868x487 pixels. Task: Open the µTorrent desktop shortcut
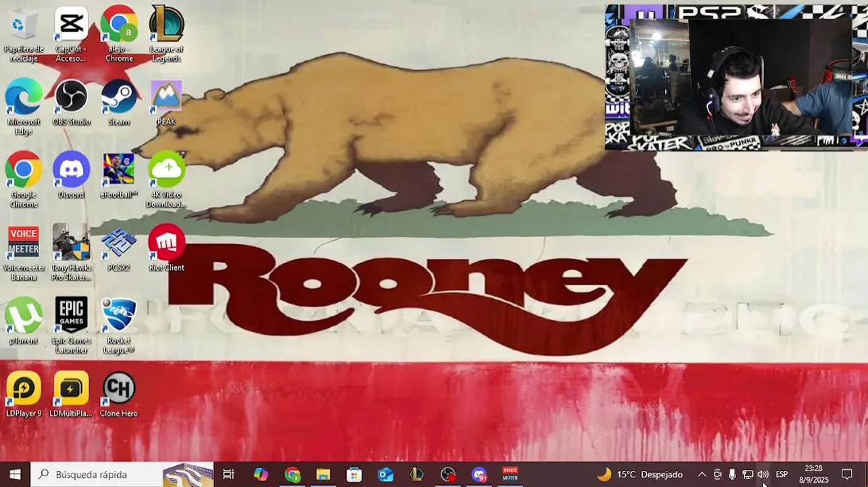(x=24, y=322)
